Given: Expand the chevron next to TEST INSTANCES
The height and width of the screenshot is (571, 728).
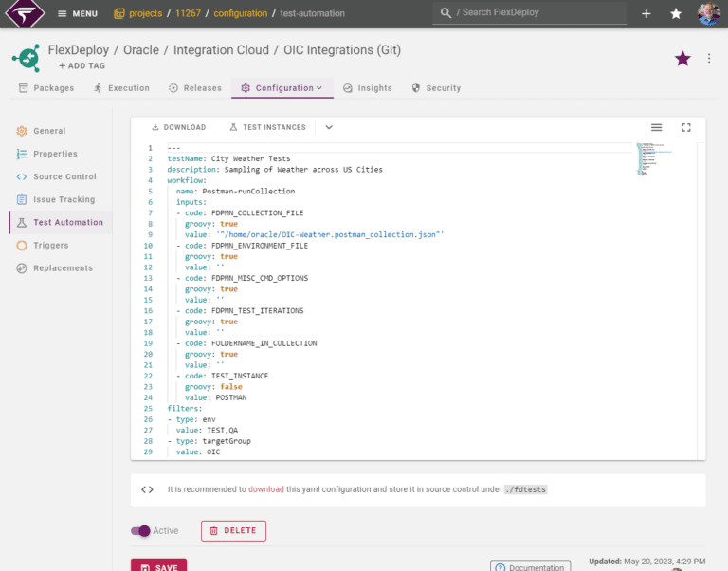Looking at the screenshot, I should (329, 127).
